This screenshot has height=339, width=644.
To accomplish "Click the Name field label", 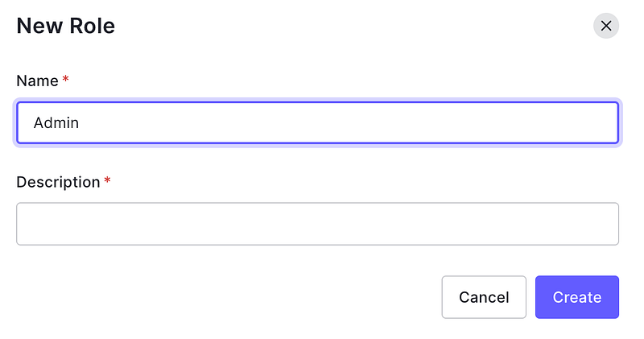I will click(37, 81).
